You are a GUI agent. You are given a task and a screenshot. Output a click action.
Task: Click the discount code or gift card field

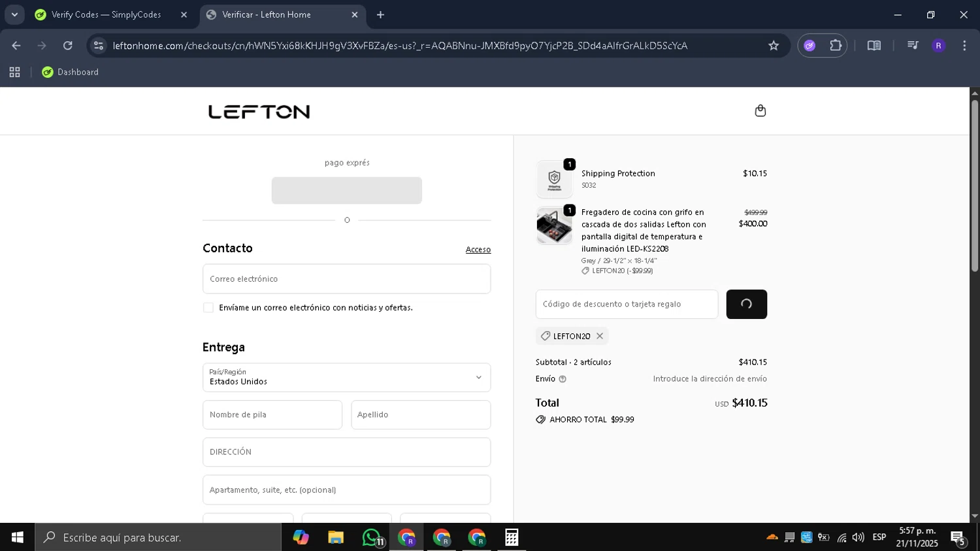pyautogui.click(x=627, y=305)
